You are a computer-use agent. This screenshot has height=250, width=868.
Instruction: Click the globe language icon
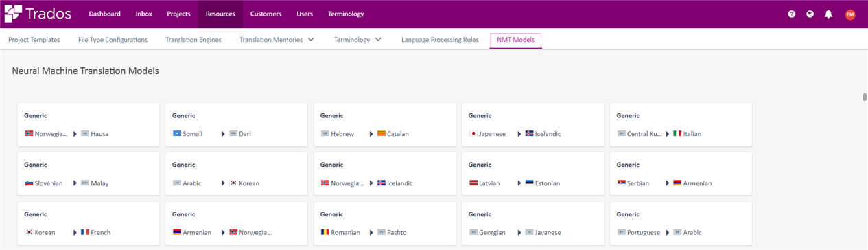pyautogui.click(x=810, y=14)
